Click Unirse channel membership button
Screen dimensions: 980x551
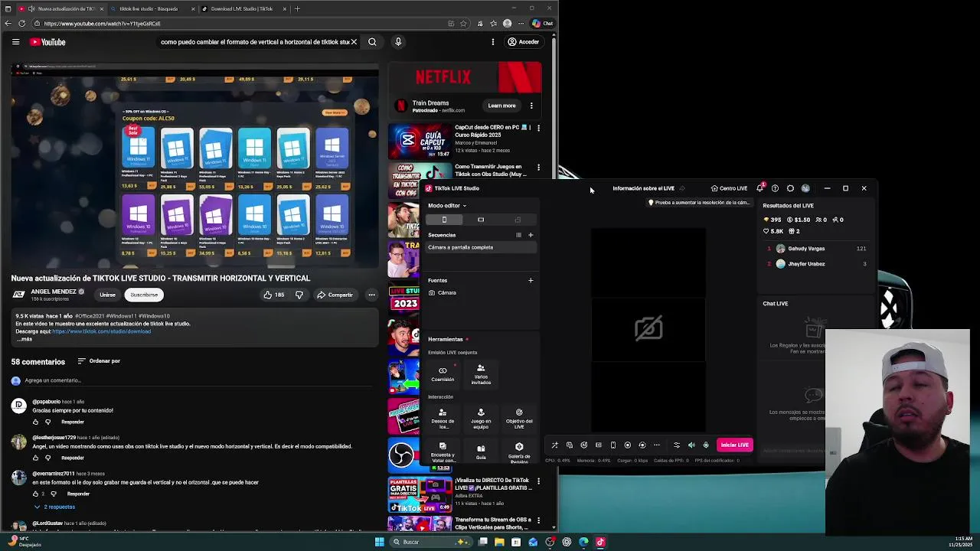(x=107, y=295)
